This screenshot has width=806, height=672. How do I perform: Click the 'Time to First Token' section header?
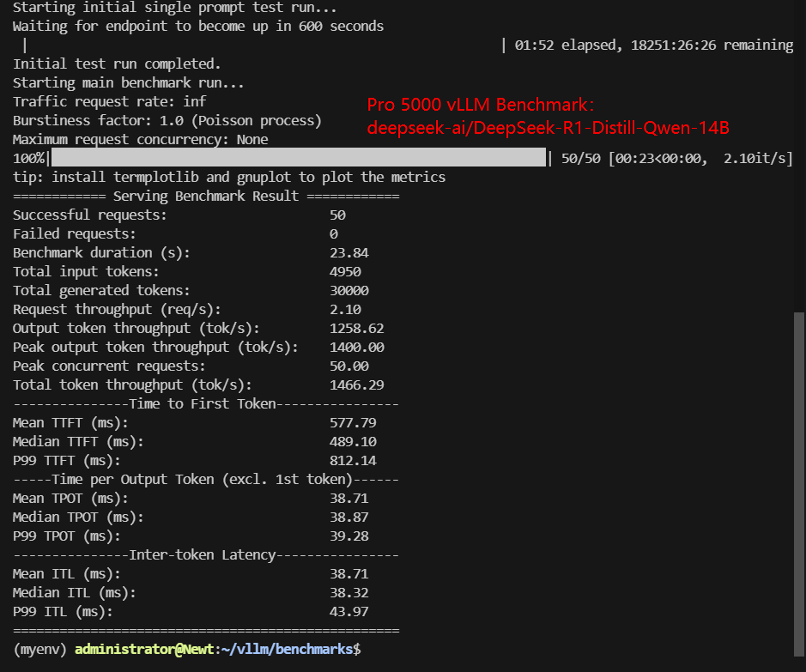pos(206,404)
